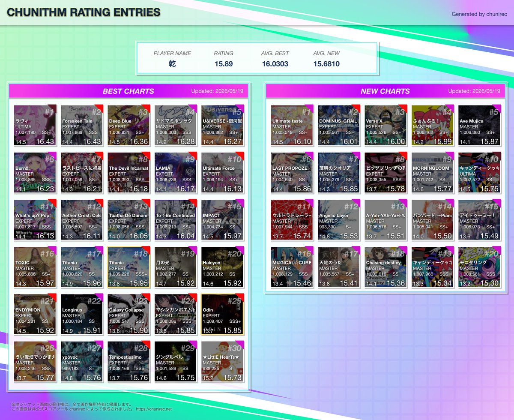Screen dimensions: 514x420
Task: Select the Angelic Layer card
Action: pyautogui.click(x=339, y=219)
